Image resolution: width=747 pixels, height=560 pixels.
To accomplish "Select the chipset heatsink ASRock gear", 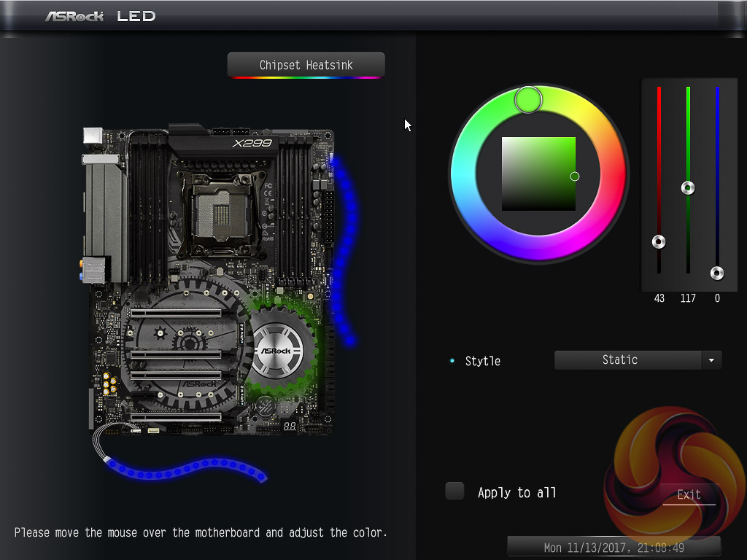I will coord(279,351).
